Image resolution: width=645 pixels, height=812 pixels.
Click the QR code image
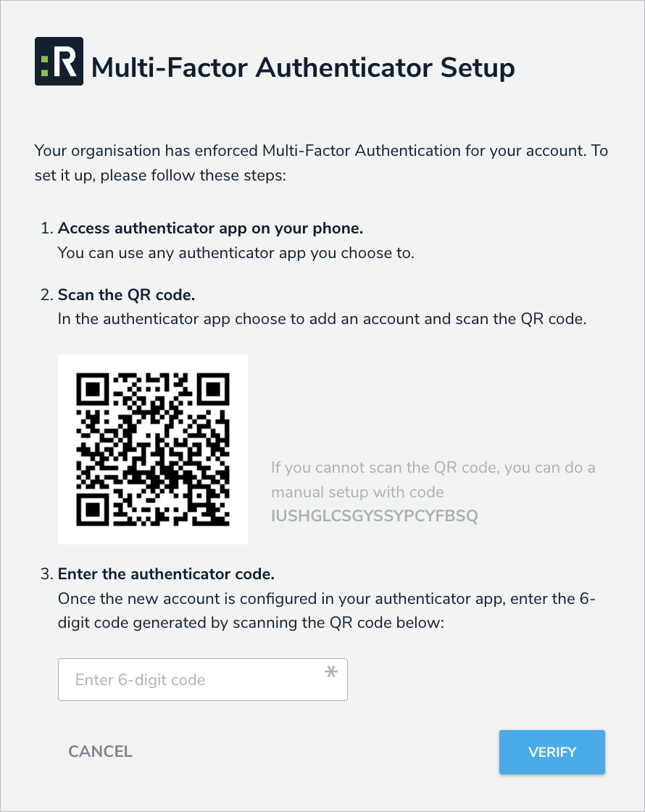(153, 449)
